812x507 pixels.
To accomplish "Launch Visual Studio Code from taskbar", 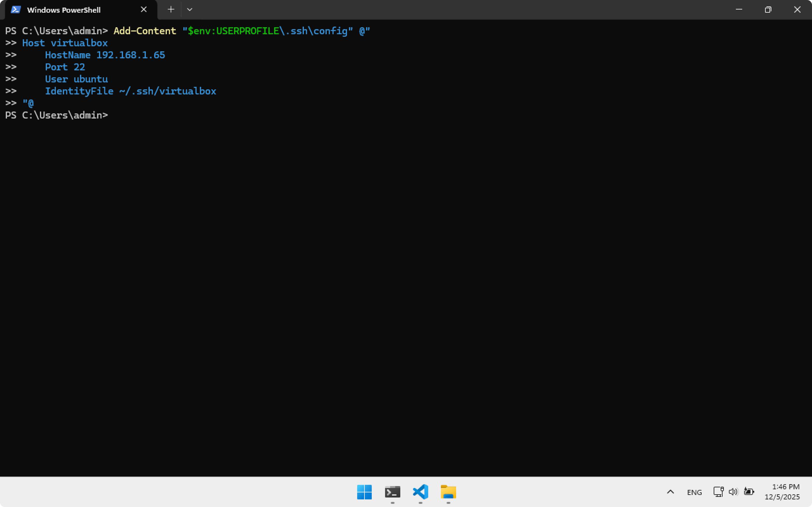I will click(420, 492).
